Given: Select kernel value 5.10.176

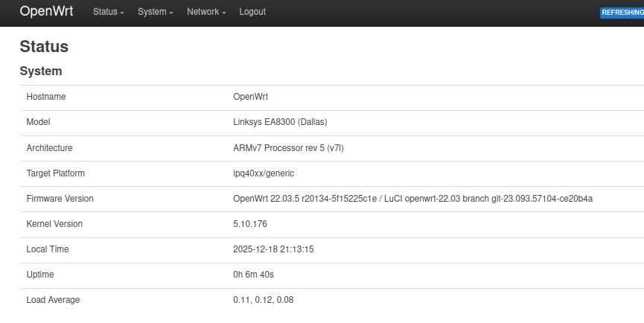Looking at the screenshot, I should coord(250,224).
